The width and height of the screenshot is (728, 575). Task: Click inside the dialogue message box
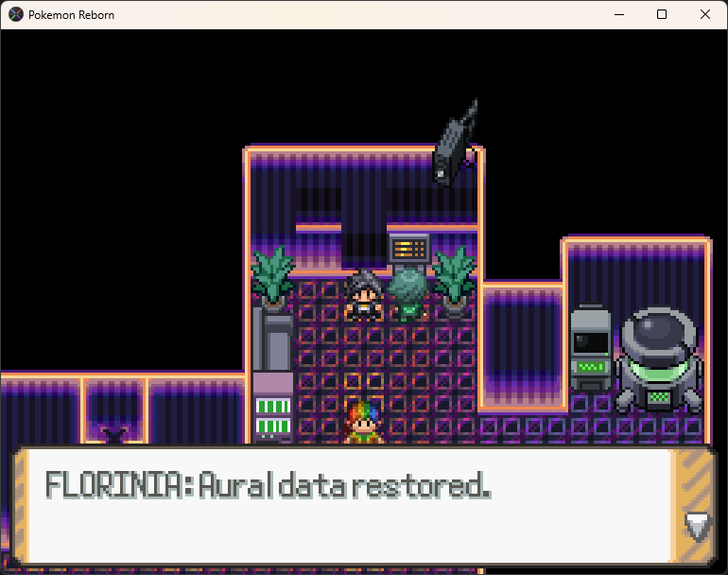pos(363,506)
